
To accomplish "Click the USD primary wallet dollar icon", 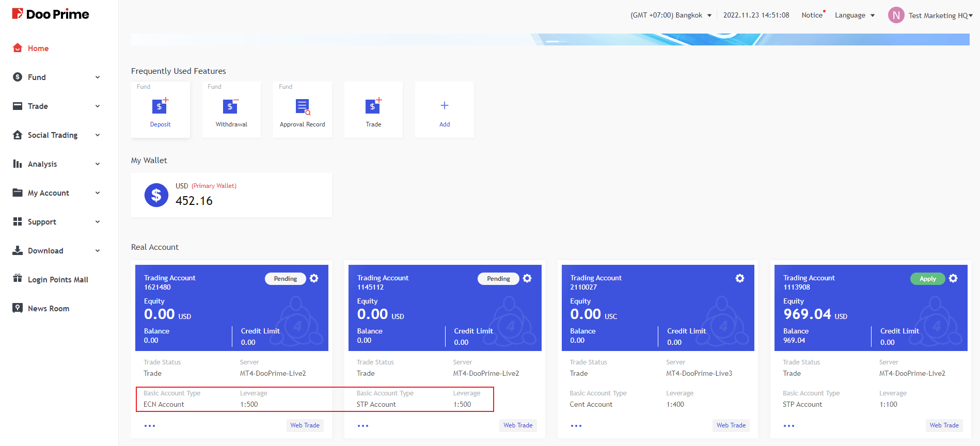I will point(156,195).
